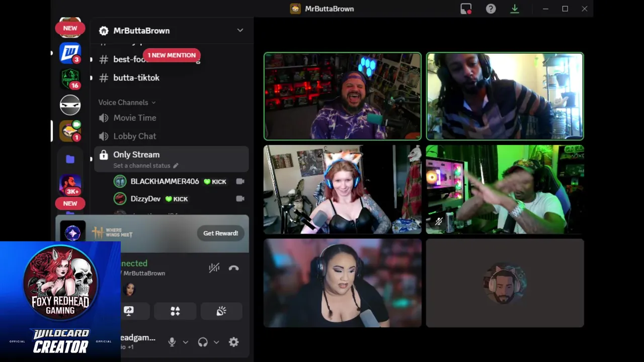644x362 pixels.
Task: Click the camera icon next to DizzyDev
Action: [240, 199]
